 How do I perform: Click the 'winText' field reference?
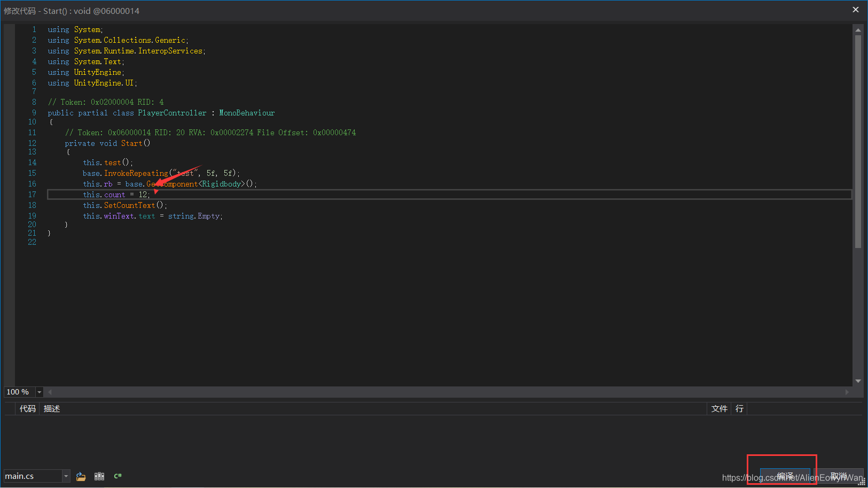click(119, 216)
